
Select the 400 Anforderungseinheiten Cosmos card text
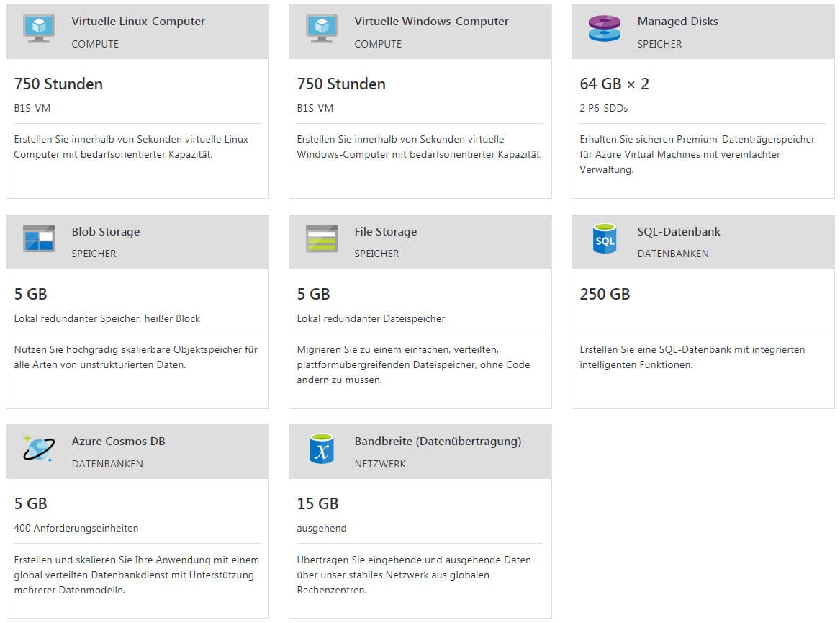76,529
